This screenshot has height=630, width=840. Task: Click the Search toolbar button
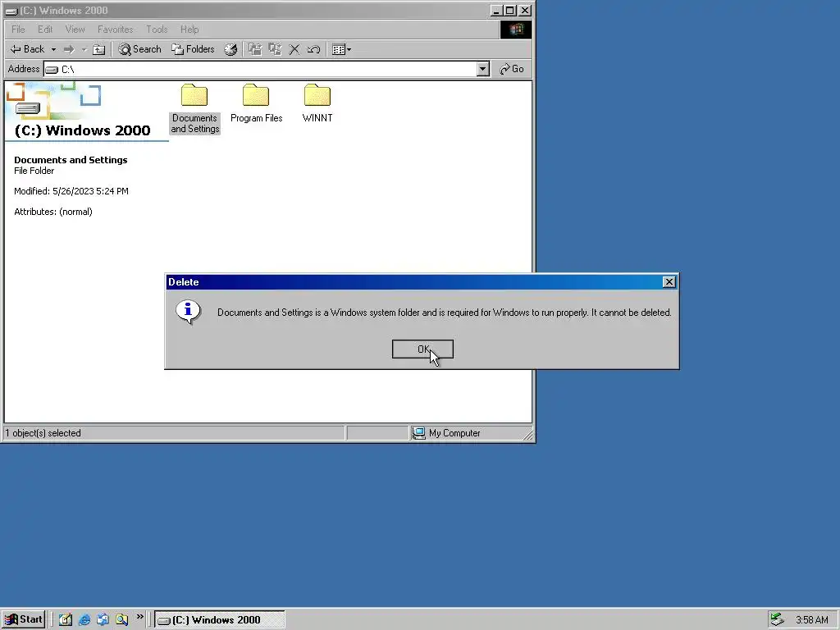139,49
